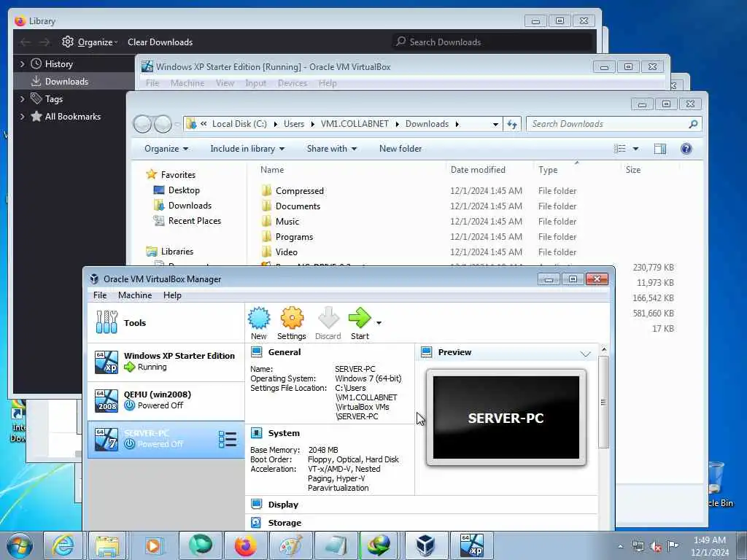
Task: Select the Compressed folder
Action: (300, 191)
